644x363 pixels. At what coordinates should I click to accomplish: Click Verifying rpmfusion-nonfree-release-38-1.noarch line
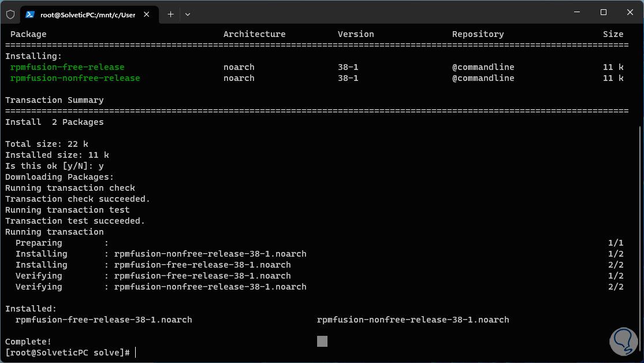pyautogui.click(x=319, y=287)
